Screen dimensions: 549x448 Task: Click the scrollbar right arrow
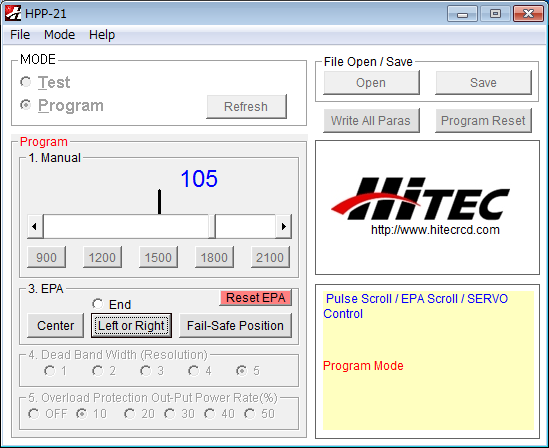[x=284, y=226]
